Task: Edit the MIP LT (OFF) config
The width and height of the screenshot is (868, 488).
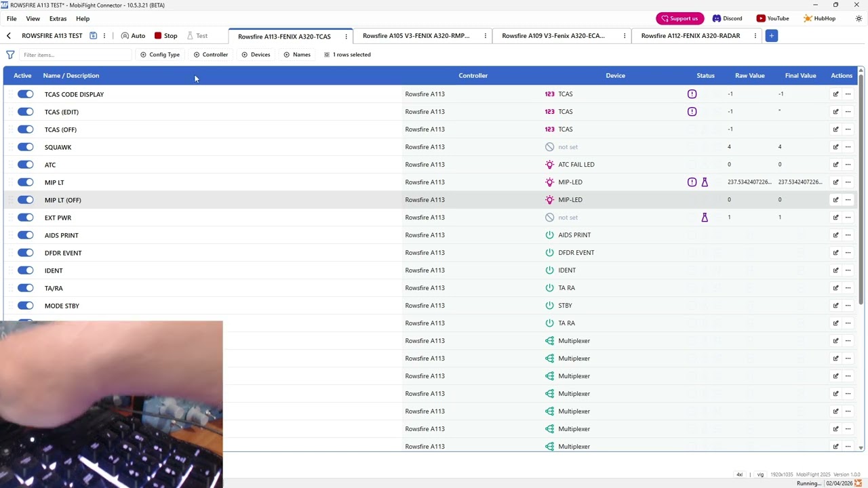Action: pos(835,200)
